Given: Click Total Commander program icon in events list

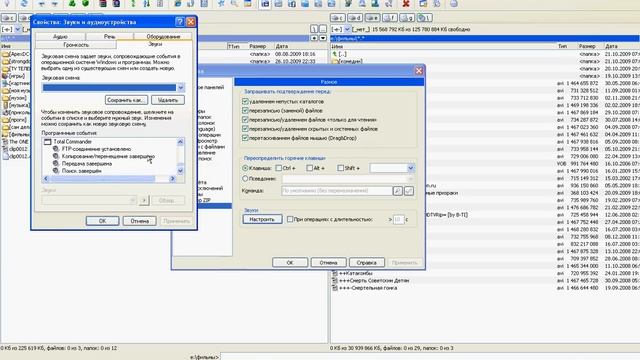Looking at the screenshot, I should click(x=48, y=142).
